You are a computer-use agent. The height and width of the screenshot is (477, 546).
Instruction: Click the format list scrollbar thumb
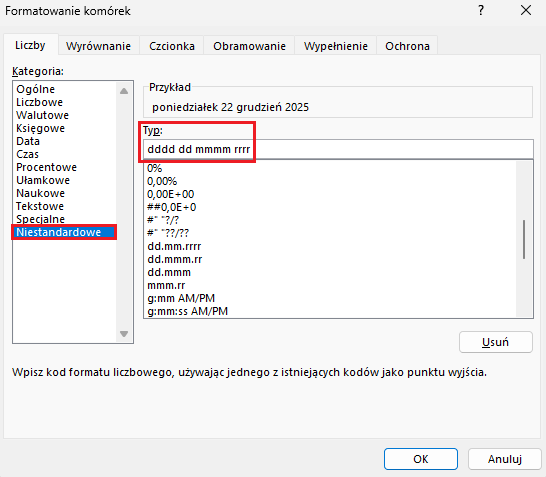pyautogui.click(x=524, y=239)
